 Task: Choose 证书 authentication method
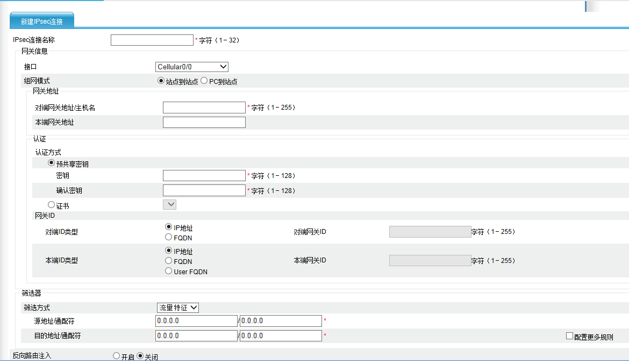click(x=52, y=205)
